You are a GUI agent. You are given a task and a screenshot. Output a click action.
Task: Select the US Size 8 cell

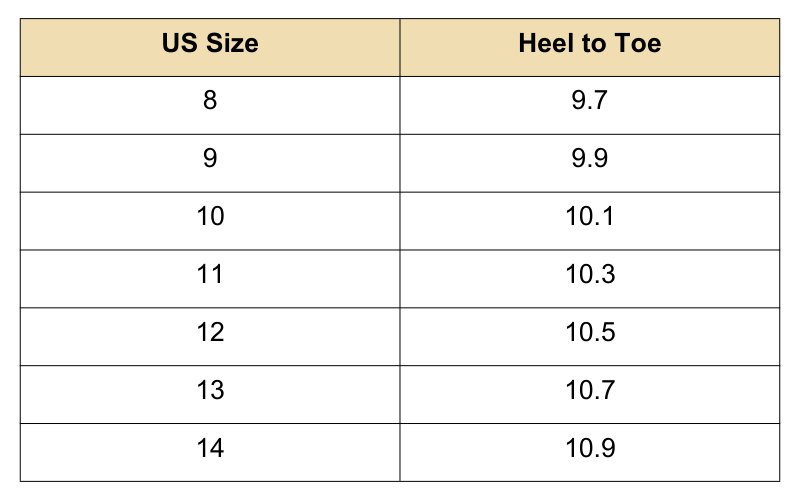[210, 101]
